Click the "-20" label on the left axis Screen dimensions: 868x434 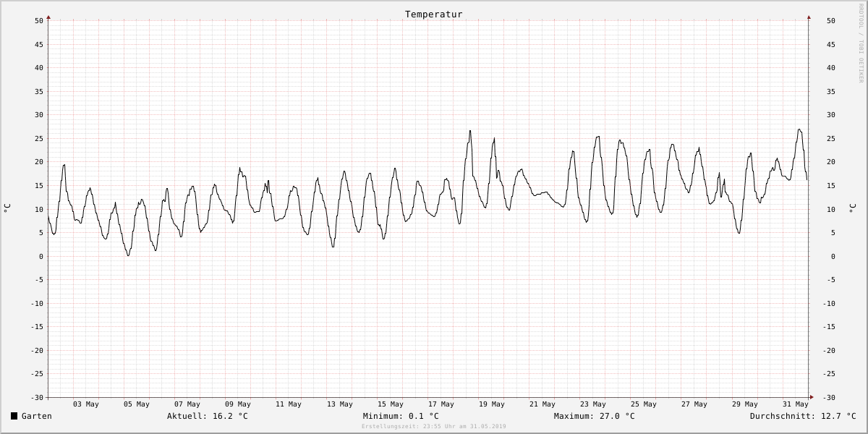click(37, 351)
